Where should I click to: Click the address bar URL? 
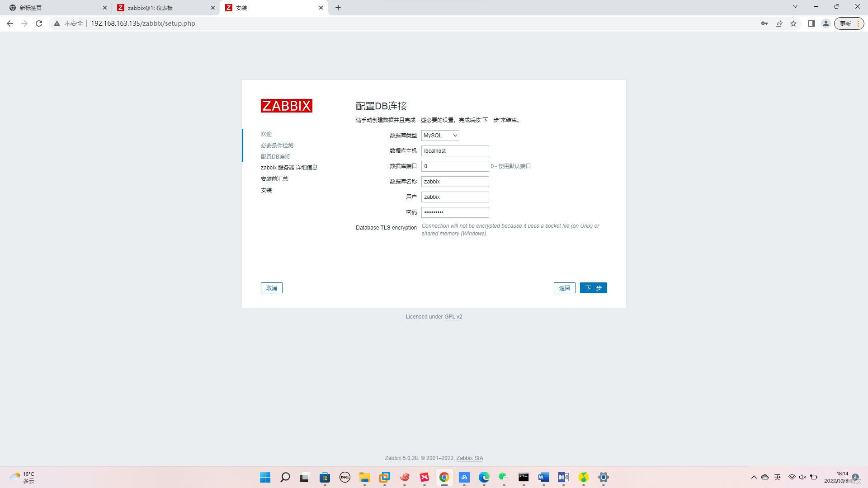point(143,23)
